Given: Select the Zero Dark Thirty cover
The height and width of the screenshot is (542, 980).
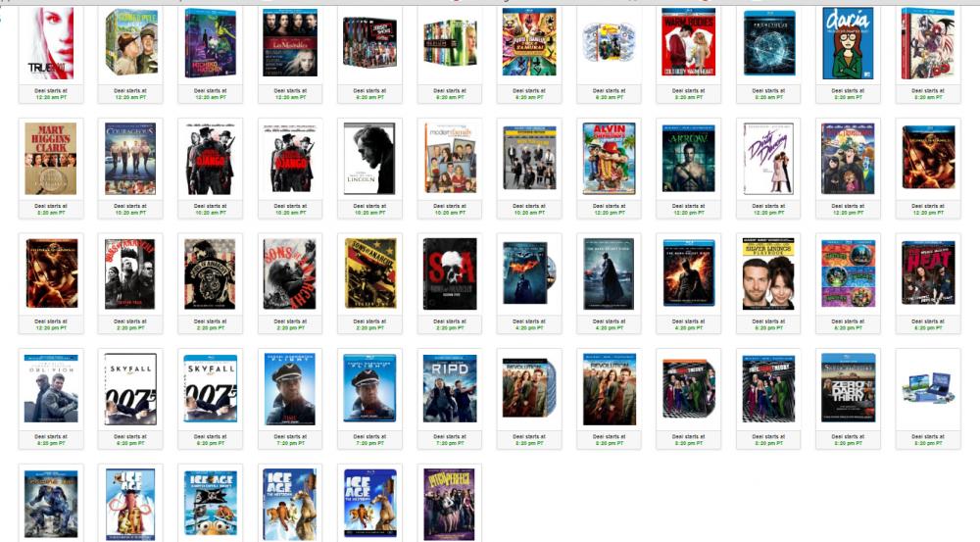Looking at the screenshot, I should 848,387.
